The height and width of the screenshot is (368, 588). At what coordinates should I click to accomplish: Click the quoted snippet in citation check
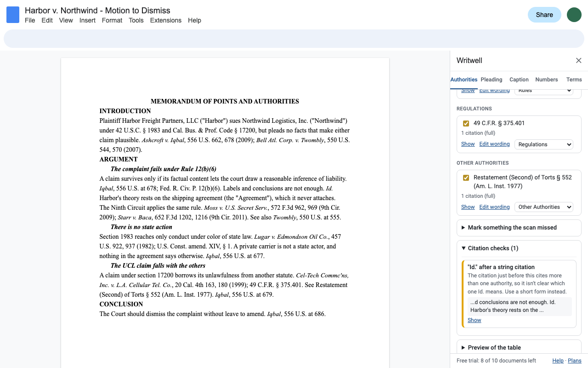(x=520, y=306)
